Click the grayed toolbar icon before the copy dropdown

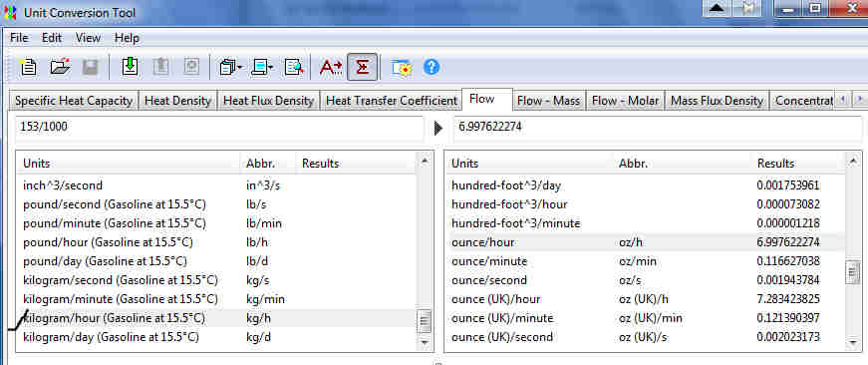click(191, 67)
